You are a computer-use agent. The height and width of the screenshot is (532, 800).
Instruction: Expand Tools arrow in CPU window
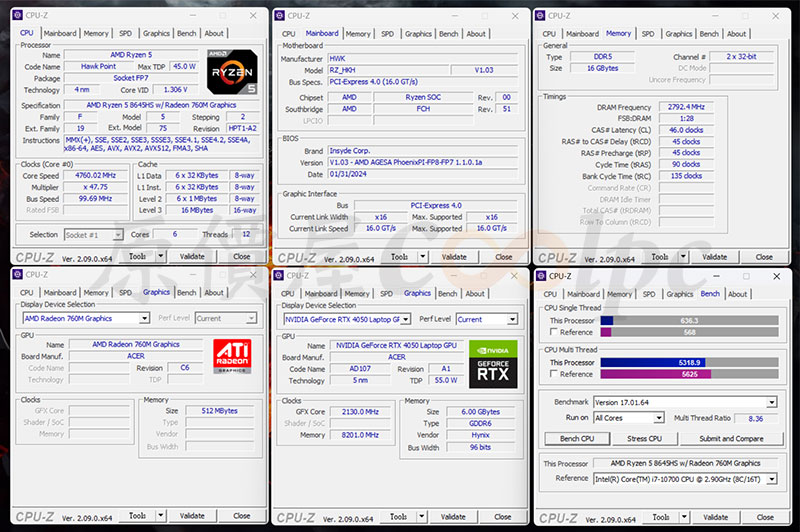pos(160,256)
